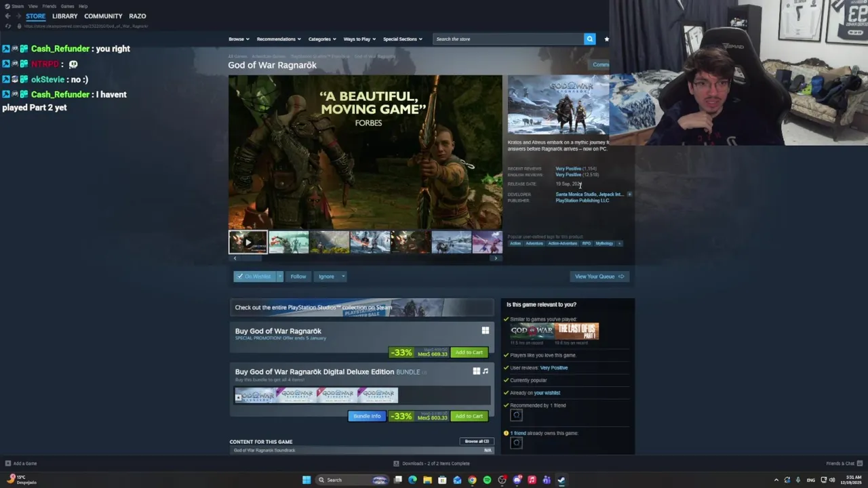This screenshot has height=488, width=868.
Task: Click the right arrow of thumbnail strip
Action: click(x=496, y=258)
